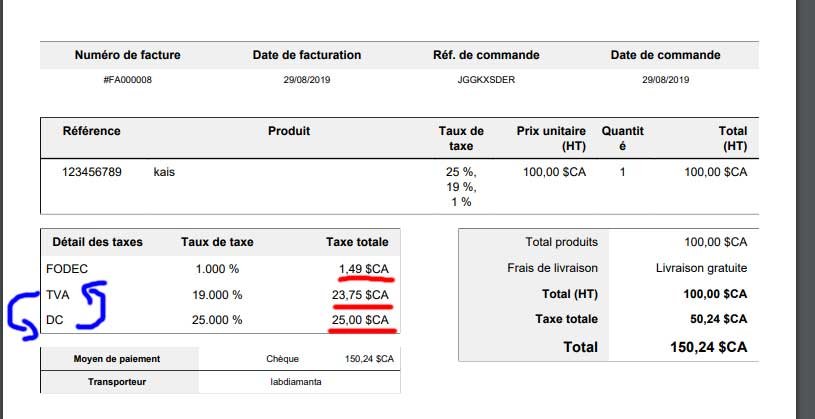Click the TVA tax row label
This screenshot has height=419, width=815.
[58, 295]
